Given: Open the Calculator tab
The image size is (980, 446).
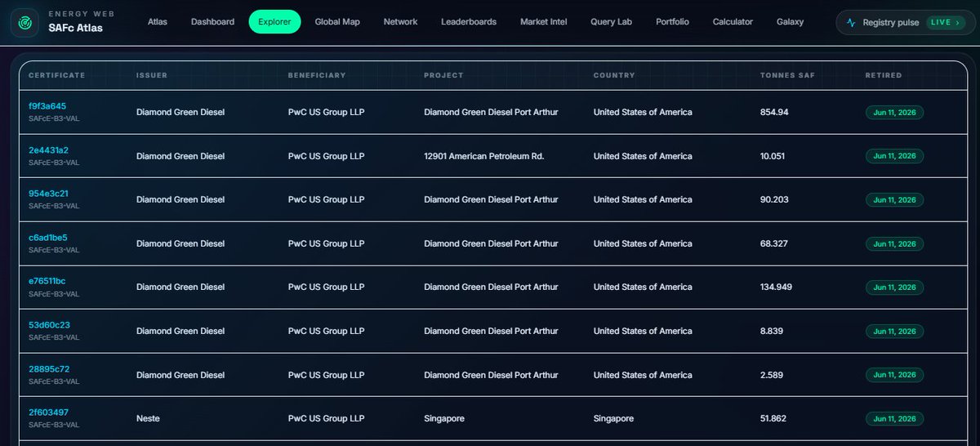Looking at the screenshot, I should [733, 22].
